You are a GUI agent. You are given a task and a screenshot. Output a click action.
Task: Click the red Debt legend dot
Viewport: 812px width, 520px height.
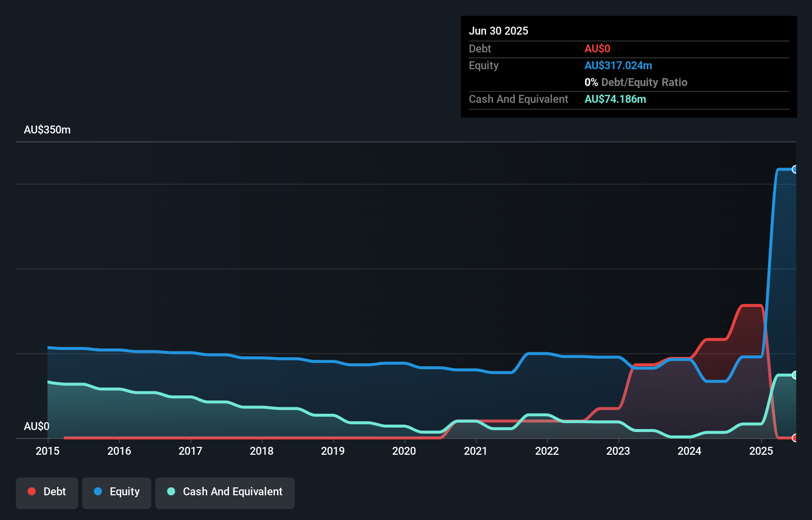(32, 491)
